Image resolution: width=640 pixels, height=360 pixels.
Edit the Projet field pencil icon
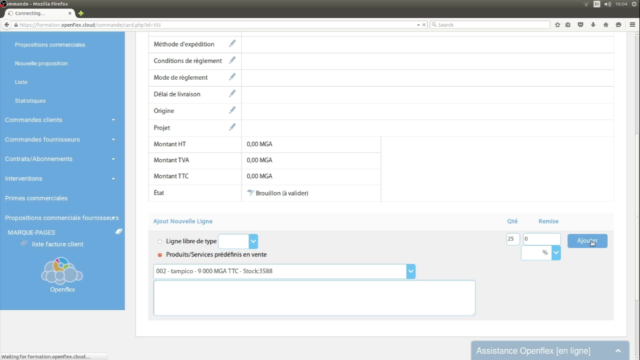point(232,127)
